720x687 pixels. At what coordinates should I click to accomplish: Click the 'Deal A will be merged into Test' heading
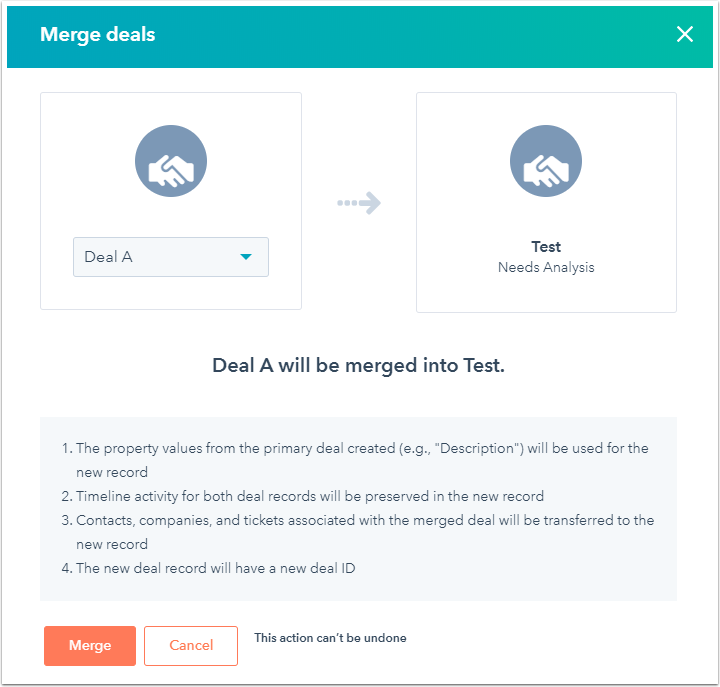[358, 366]
